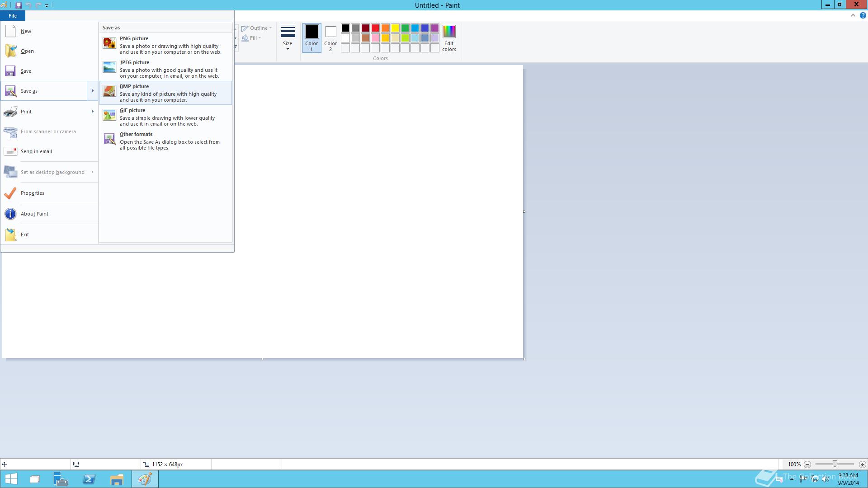Pick the red palette color
Screen dimensions: 868x488
click(x=375, y=28)
